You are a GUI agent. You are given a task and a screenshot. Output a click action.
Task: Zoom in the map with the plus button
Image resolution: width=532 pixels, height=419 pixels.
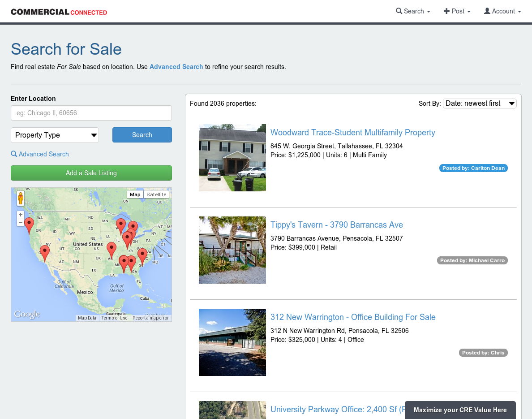pyautogui.click(x=20, y=215)
